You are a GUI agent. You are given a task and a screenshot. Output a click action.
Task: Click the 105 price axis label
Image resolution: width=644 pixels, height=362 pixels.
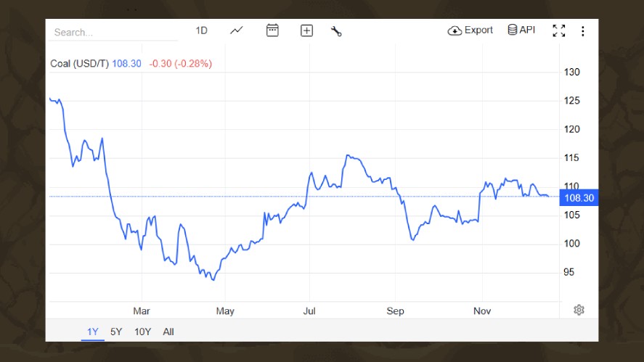click(x=571, y=215)
